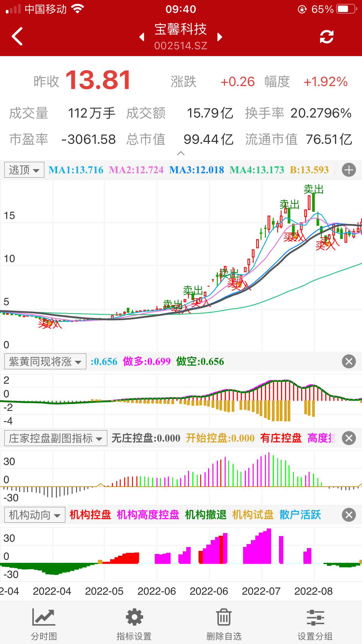Tap the topmost 卖出 signal on the chart
The height and width of the screenshot is (644, 362).
tap(313, 190)
